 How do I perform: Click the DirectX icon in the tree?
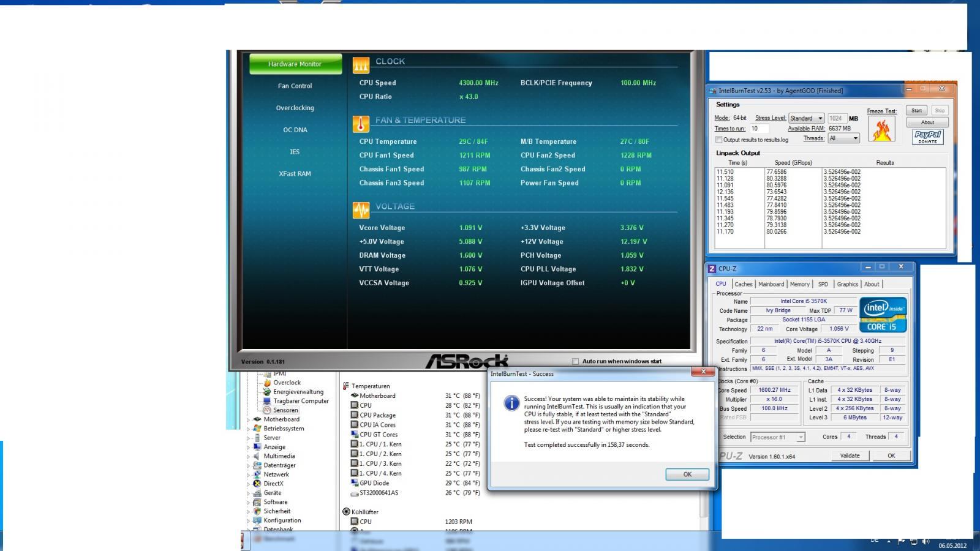click(257, 484)
